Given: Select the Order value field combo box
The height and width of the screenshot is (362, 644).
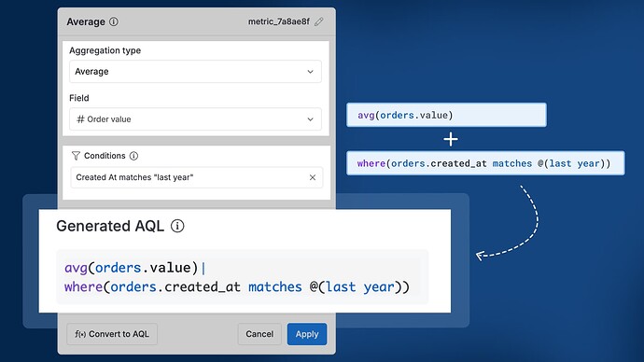Looking at the screenshot, I should 195,119.
